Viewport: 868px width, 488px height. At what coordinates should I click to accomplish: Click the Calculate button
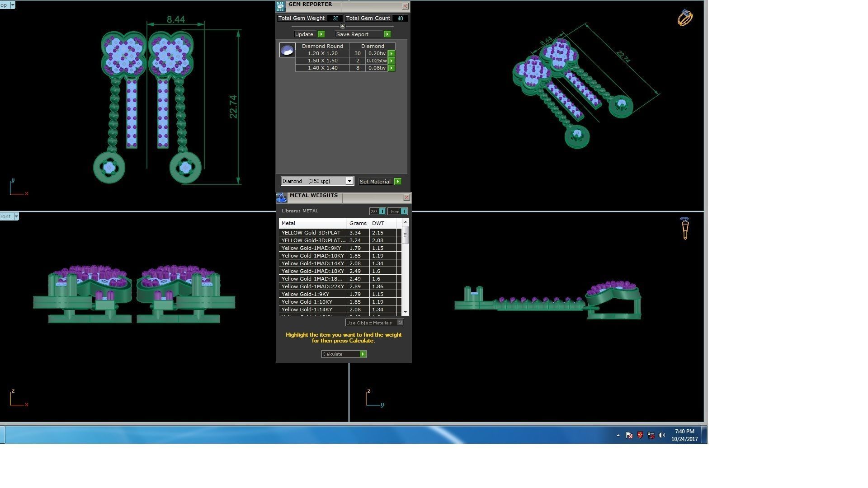tap(344, 354)
